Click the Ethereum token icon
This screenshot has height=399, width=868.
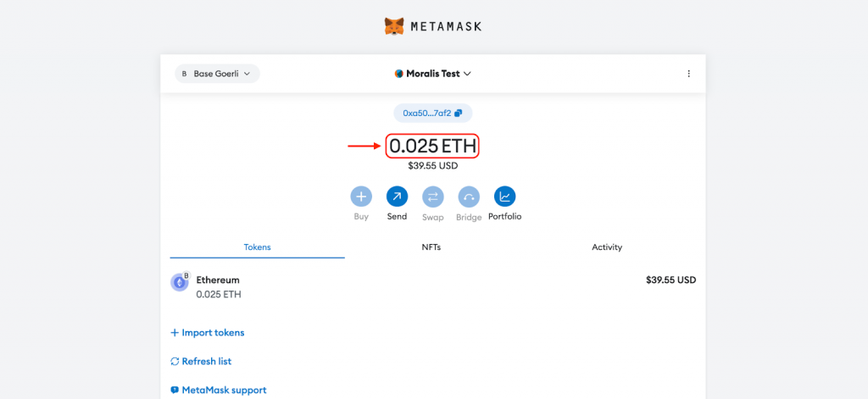180,282
